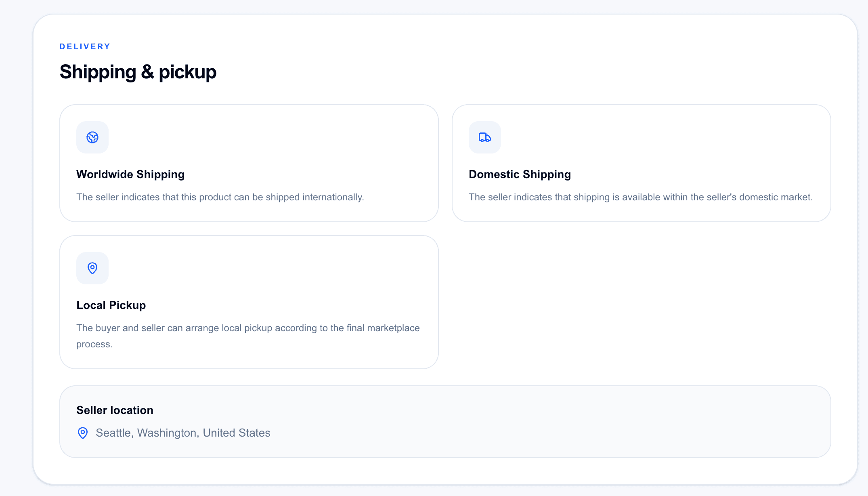Click the Seller location panel
The height and width of the screenshot is (496, 868).
tap(445, 422)
